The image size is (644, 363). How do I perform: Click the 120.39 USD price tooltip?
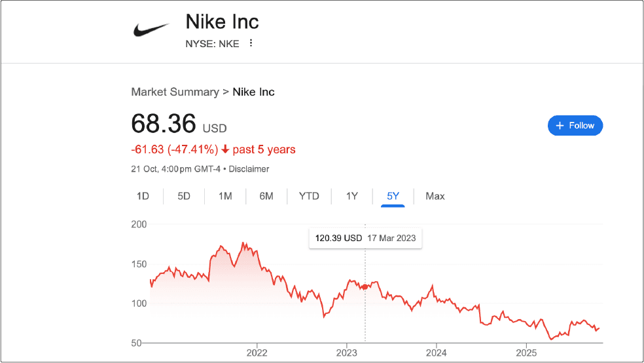(365, 238)
